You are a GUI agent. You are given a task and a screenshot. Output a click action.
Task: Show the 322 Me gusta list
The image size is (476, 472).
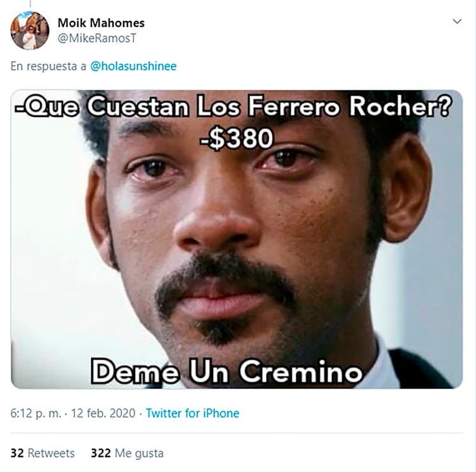[x=127, y=453]
